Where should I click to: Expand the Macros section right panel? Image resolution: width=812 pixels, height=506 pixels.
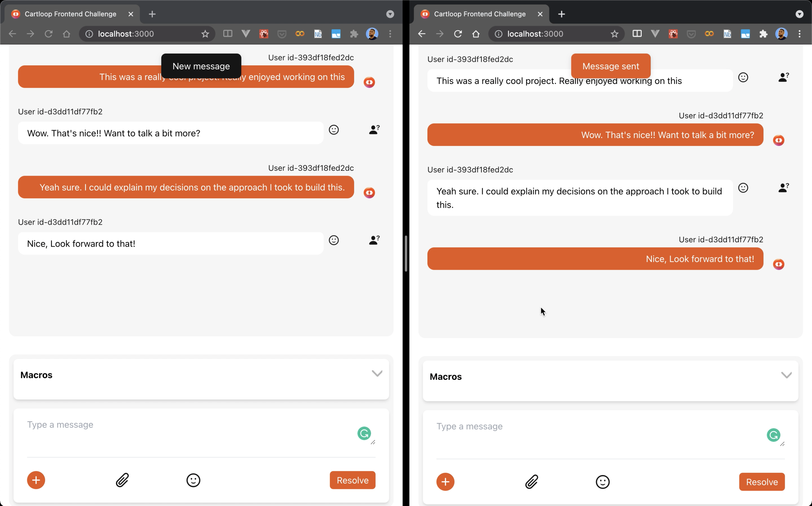pyautogui.click(x=786, y=375)
